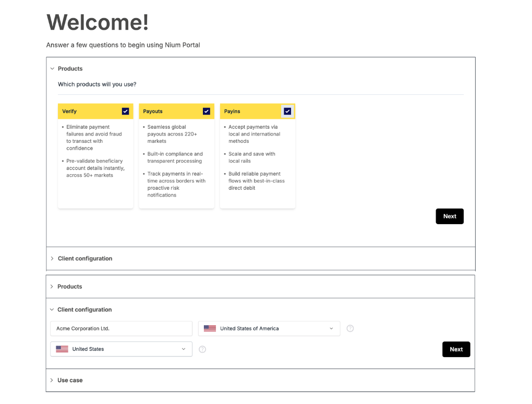Click 'Answer a few questions' subtitle text
This screenshot has height=404, width=532.
click(123, 45)
